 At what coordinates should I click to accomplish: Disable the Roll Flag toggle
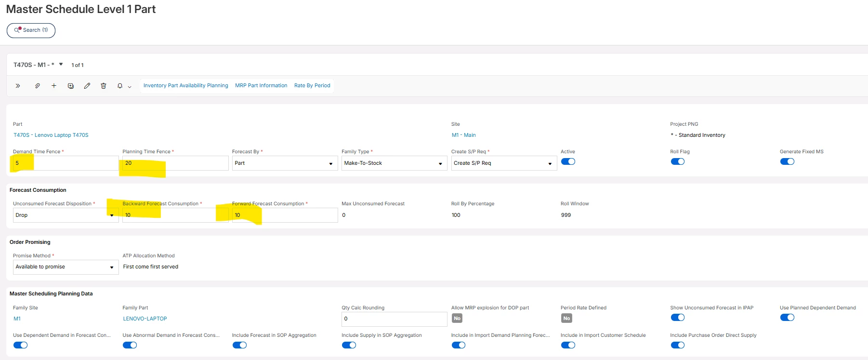coord(677,161)
